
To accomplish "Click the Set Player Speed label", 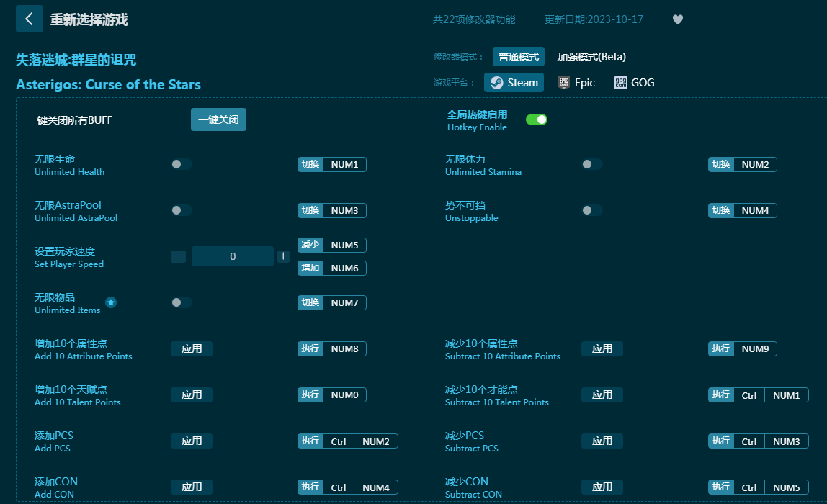I will tap(69, 264).
